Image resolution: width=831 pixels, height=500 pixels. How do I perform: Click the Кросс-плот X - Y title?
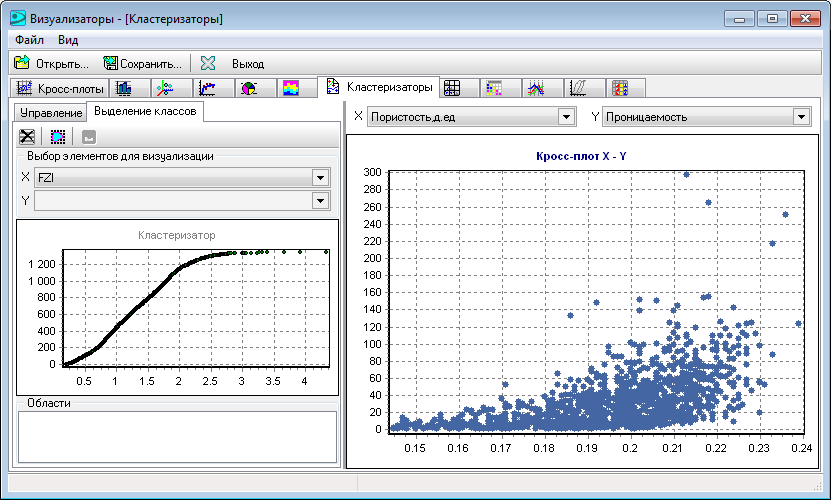coord(581,156)
